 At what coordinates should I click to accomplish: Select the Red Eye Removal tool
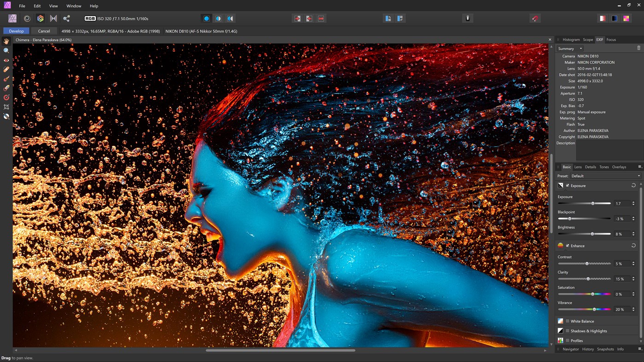[x=6, y=60]
